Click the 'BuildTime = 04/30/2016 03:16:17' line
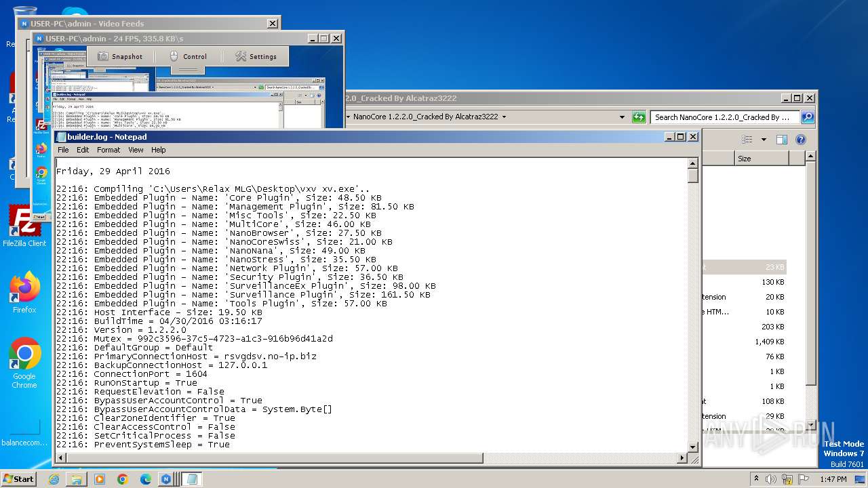This screenshot has height=488, width=868. 159,321
